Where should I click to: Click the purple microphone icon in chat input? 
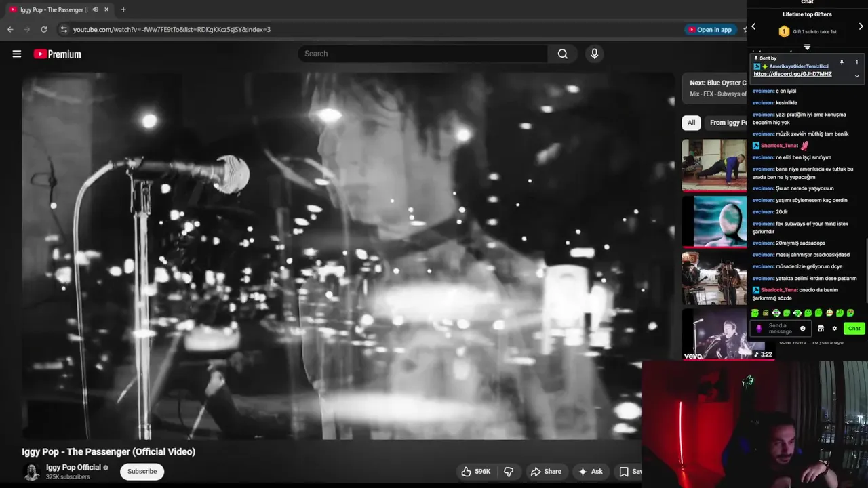[x=759, y=329]
